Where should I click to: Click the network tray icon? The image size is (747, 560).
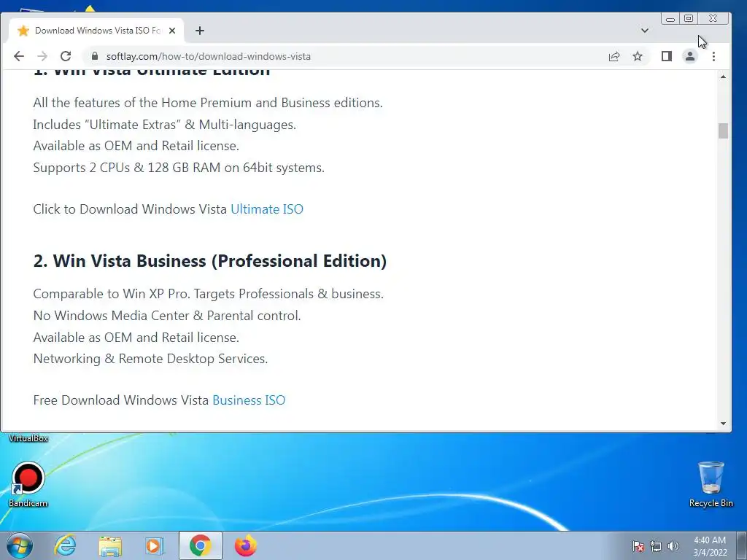coord(656,546)
